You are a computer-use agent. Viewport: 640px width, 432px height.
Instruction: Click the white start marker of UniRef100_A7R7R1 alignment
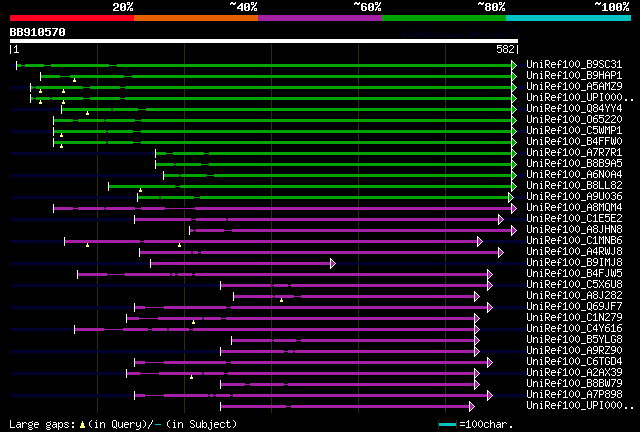click(156, 153)
